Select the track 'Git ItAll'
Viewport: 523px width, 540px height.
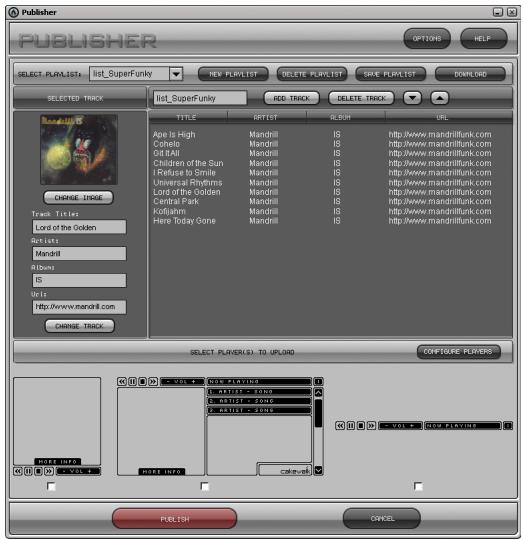point(166,153)
